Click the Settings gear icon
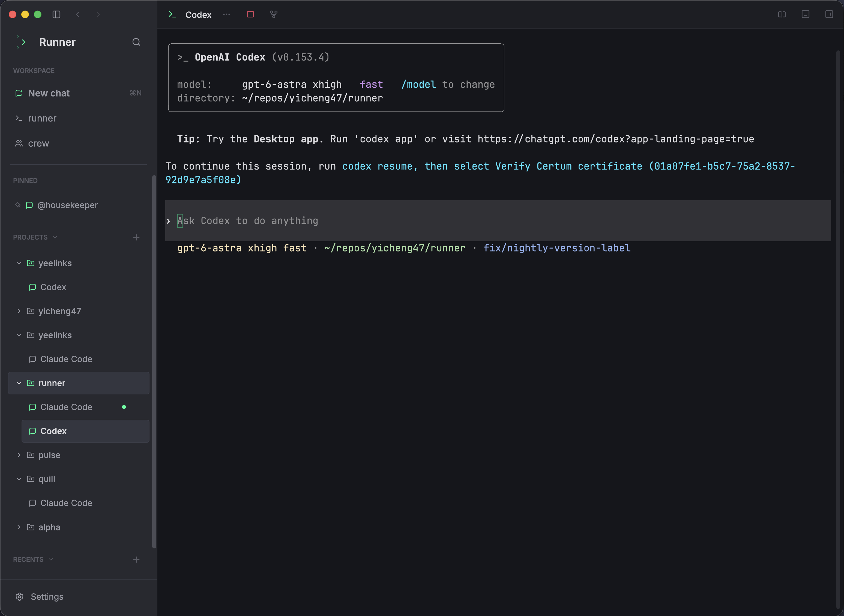 tap(19, 597)
